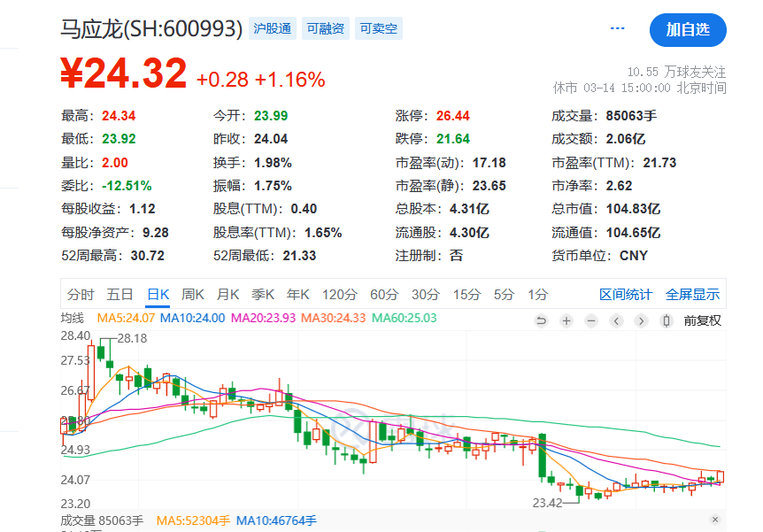Click the MA20:23.93 moving average label
The width and height of the screenshot is (763, 532).
263,319
